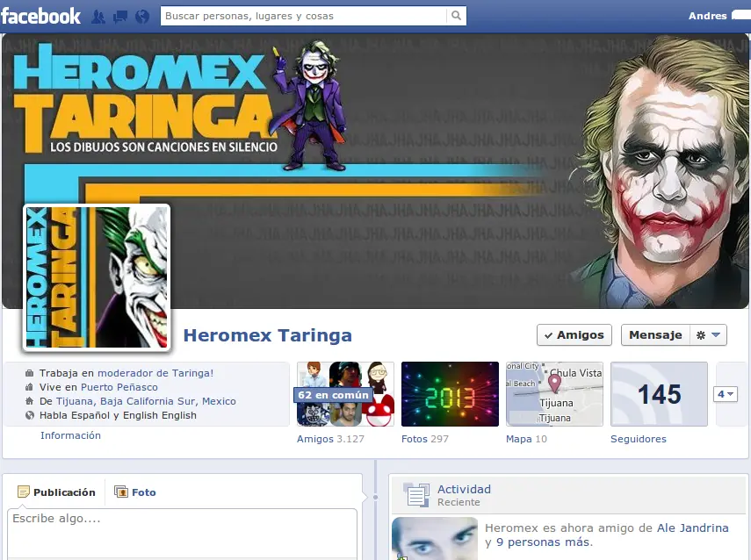Open the friends collage thumbnail

point(345,394)
